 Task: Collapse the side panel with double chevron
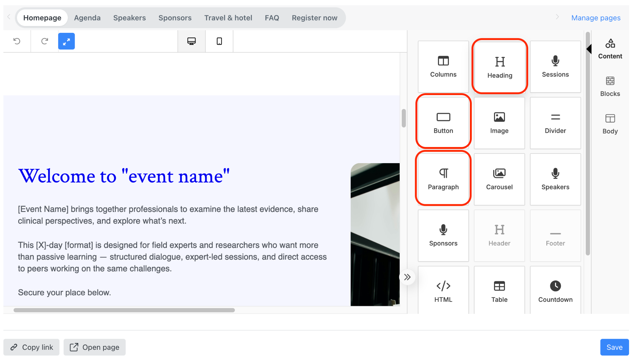click(x=407, y=277)
